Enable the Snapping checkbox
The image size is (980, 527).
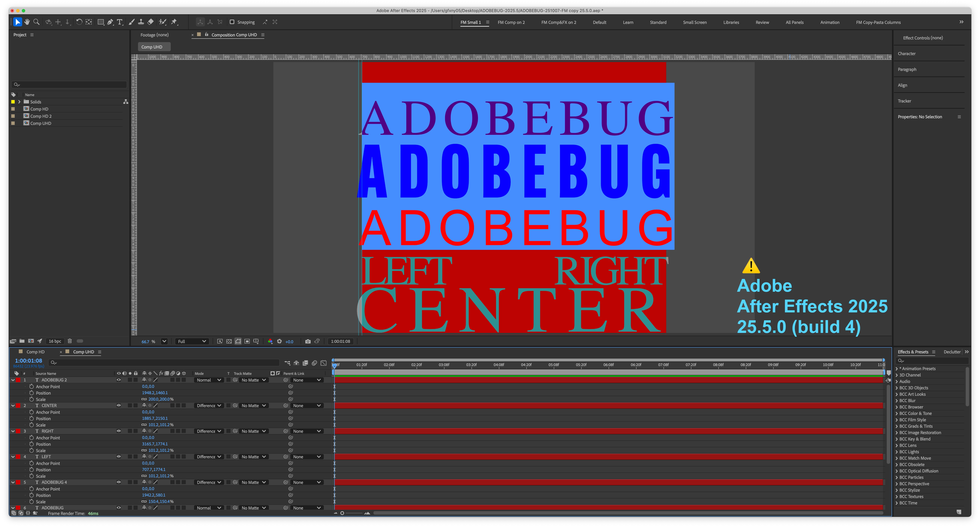pos(232,22)
